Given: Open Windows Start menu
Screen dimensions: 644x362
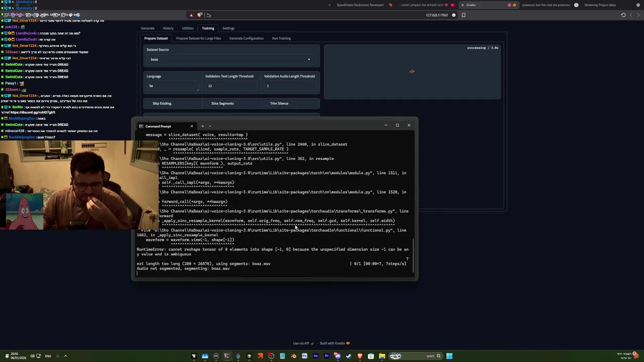Looking at the screenshot, I should pos(449,356).
